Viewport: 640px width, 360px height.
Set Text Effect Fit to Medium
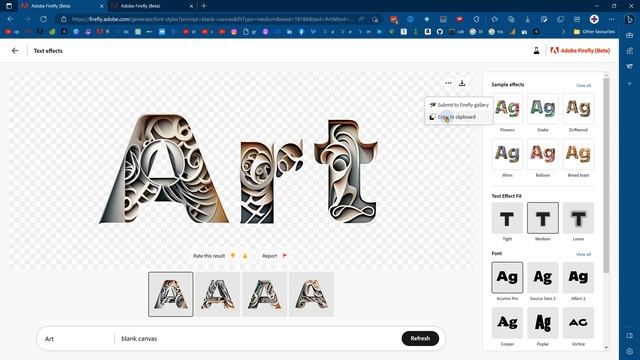(543, 218)
